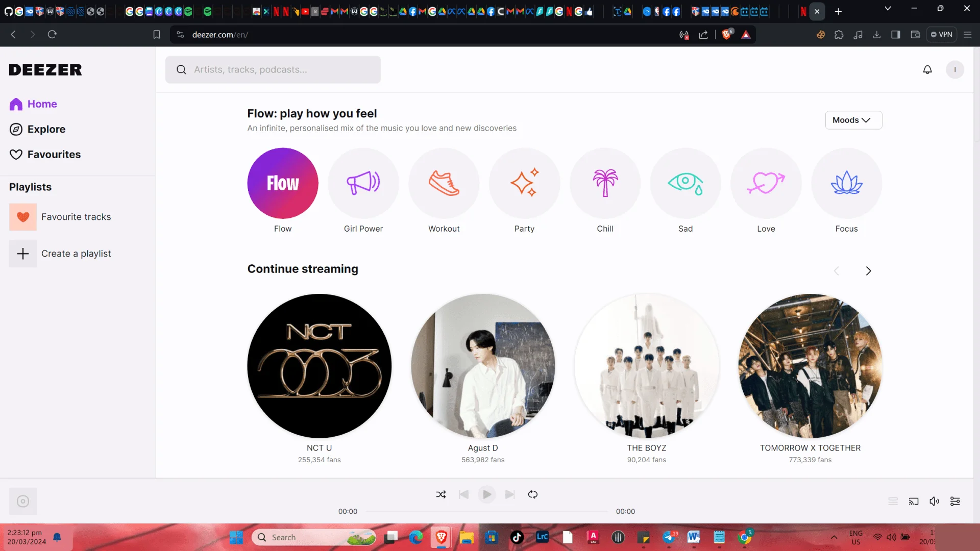Open the player queue list icon
The width and height of the screenshot is (980, 551).
pyautogui.click(x=893, y=502)
